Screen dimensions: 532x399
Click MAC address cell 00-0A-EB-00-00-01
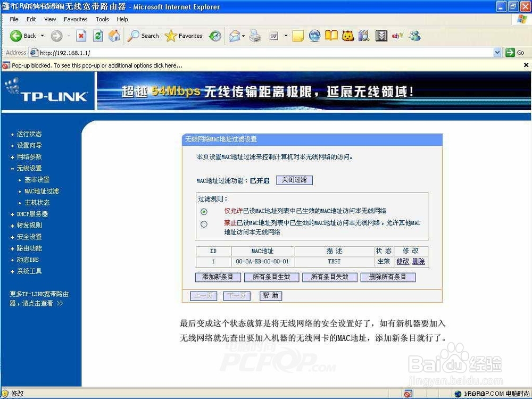(263, 262)
